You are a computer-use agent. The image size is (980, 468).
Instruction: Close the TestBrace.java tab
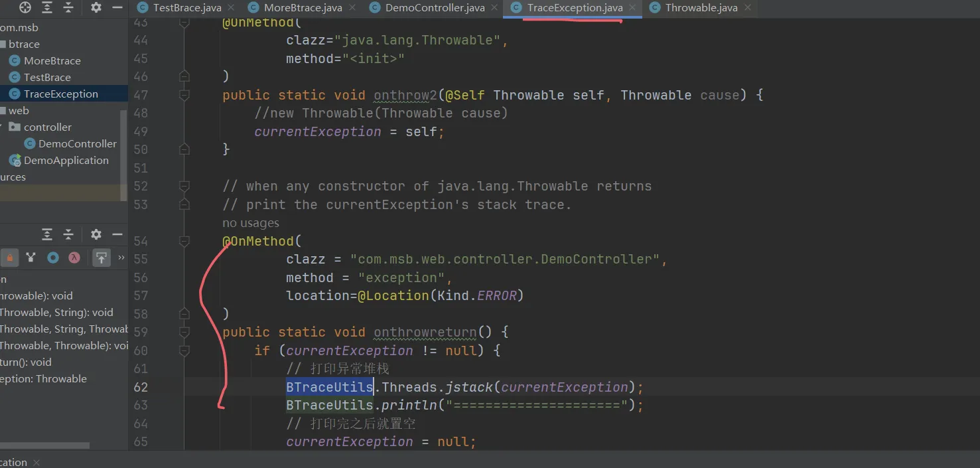point(231,8)
